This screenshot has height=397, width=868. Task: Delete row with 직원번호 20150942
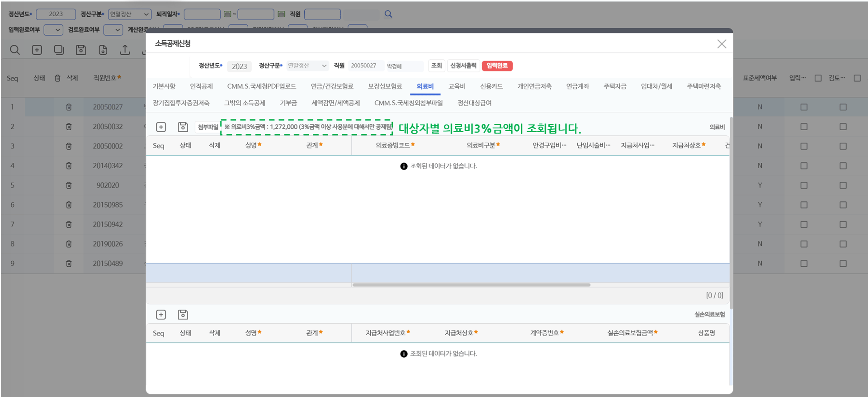click(x=69, y=224)
